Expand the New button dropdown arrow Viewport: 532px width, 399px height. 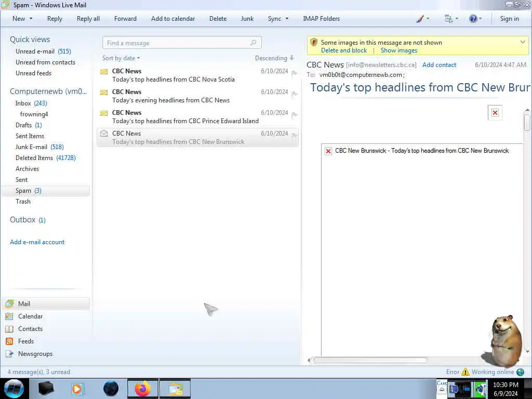click(x=31, y=19)
